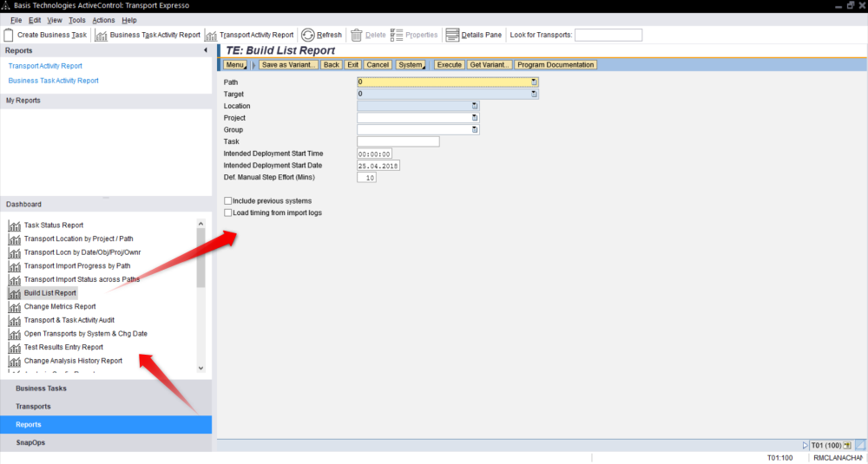Image resolution: width=868 pixels, height=464 pixels.
Task: Open Transport Activity Report link
Action: click(x=45, y=66)
